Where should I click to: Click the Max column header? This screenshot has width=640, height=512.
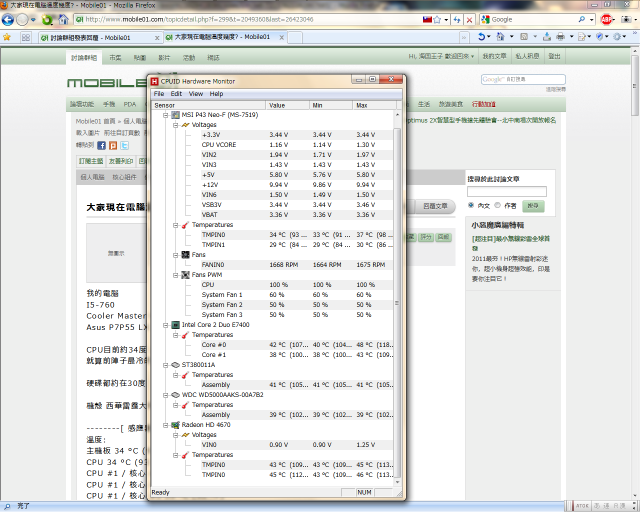374,105
